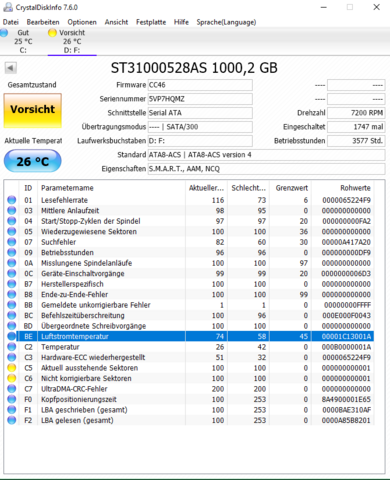390x480 pixels.
Task: Click yellow warning icon of Aktuell ausstehende Sektoren
Action: [12, 368]
